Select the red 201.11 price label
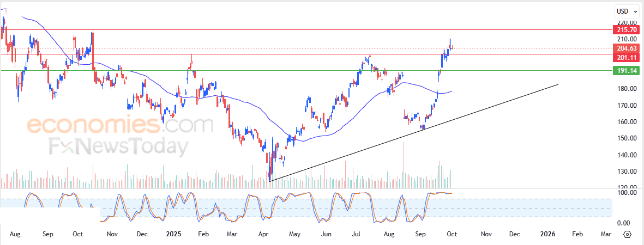 click(x=625, y=56)
